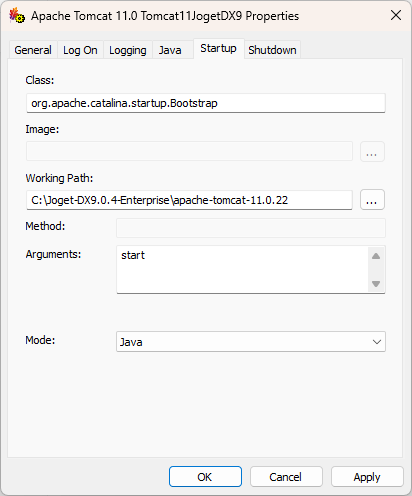Click the Image browse ellipsis button
The image size is (412, 496).
tap(372, 152)
